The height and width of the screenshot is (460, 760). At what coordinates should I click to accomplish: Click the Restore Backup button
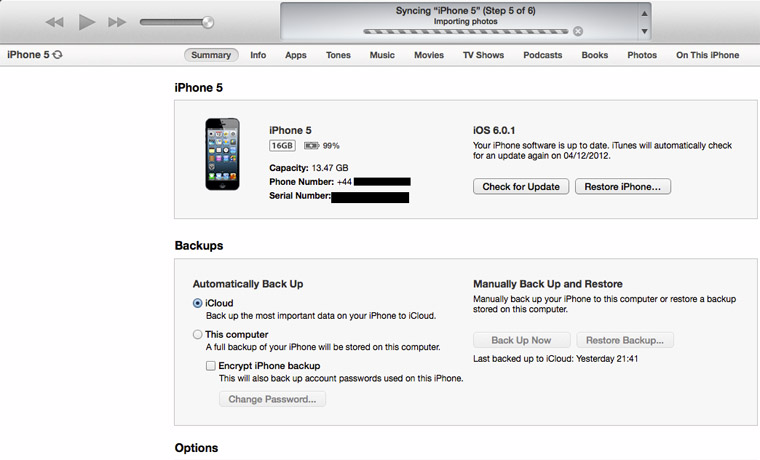click(625, 340)
